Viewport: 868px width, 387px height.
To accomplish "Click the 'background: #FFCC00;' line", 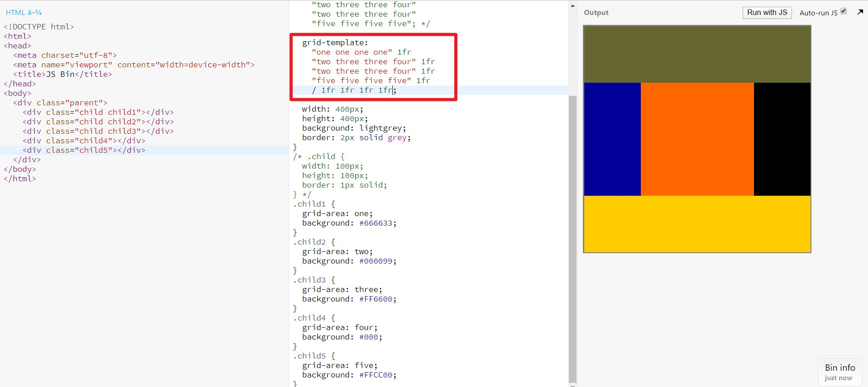I will tap(349, 375).
